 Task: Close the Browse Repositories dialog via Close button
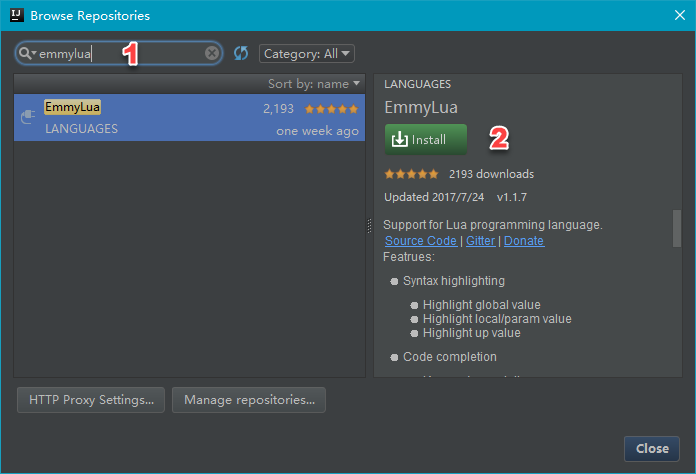[652, 449]
